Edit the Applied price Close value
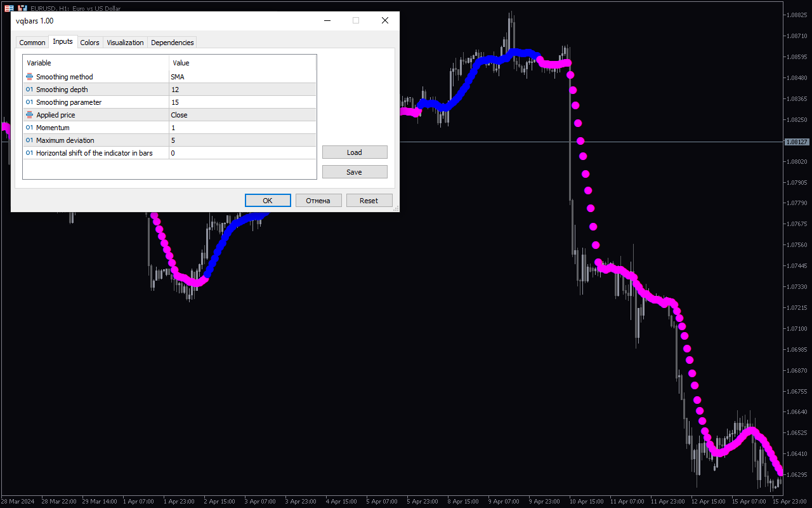This screenshot has width=812, height=508. click(242, 115)
